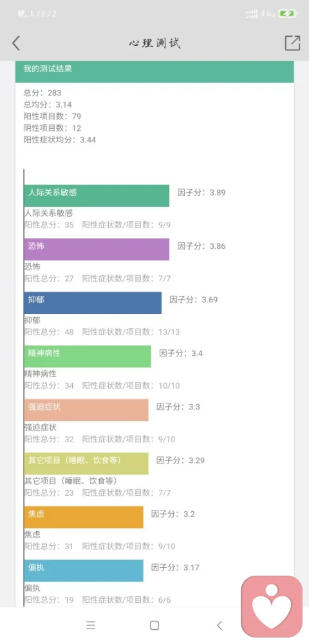This screenshot has height=644, width=309.
Task: Tap Android back navigation chevron
Action: pyautogui.click(x=219, y=625)
